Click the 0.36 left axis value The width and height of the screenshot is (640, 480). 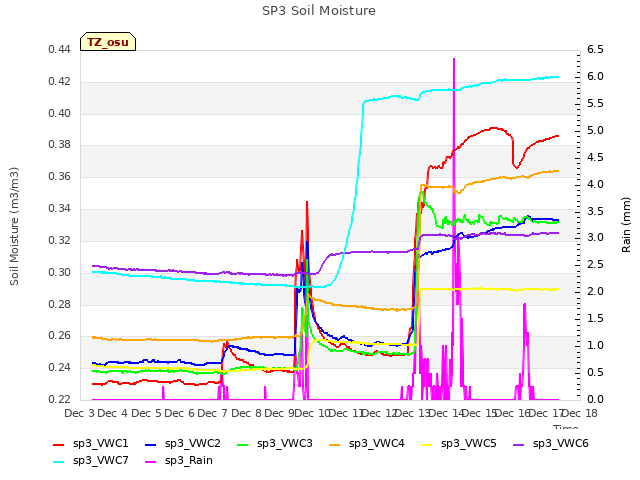click(59, 177)
